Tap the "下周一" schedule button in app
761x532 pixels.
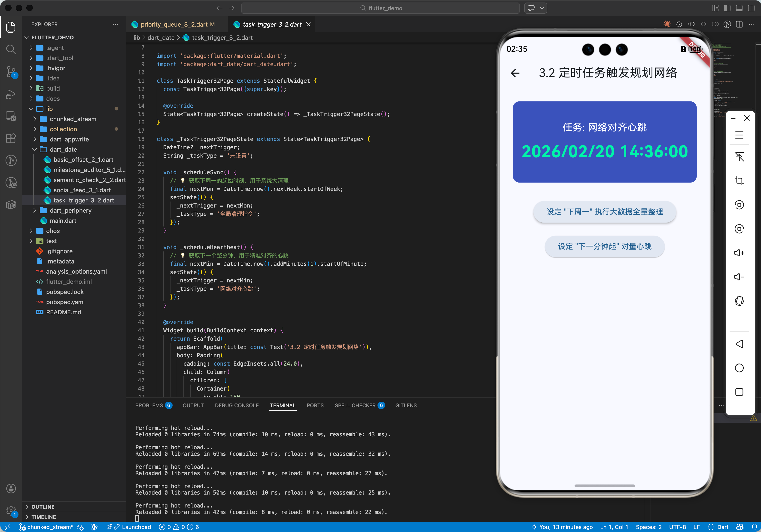point(604,212)
